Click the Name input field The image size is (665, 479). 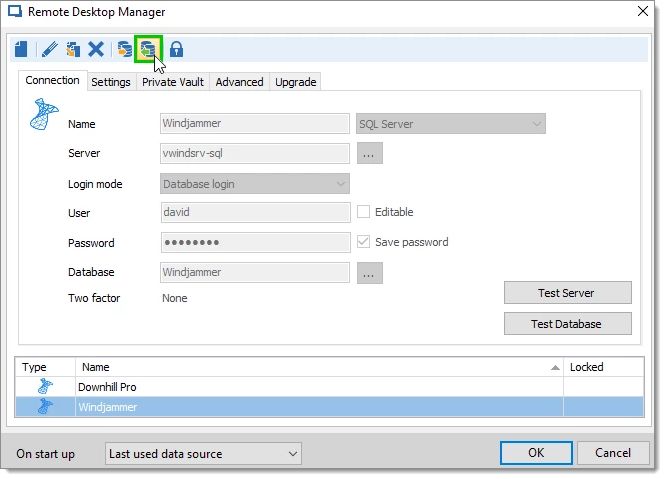[255, 123]
